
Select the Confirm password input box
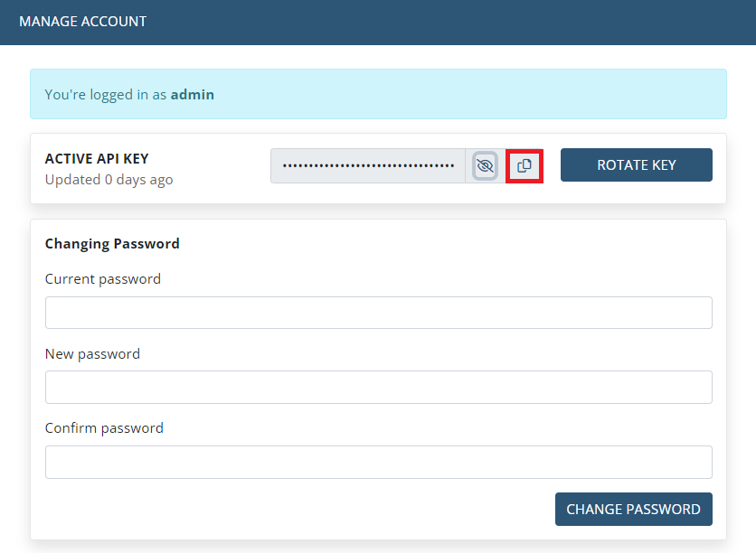pos(378,462)
